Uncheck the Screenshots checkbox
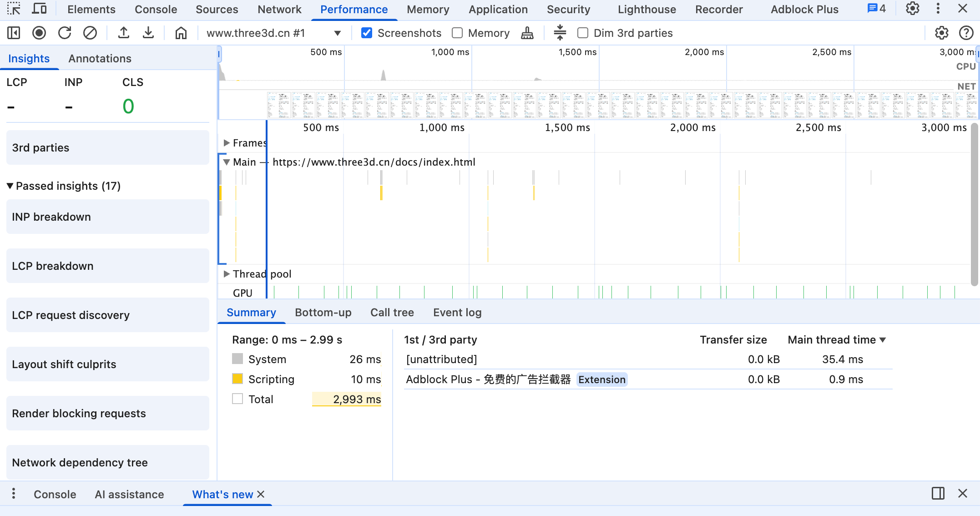 (x=367, y=33)
